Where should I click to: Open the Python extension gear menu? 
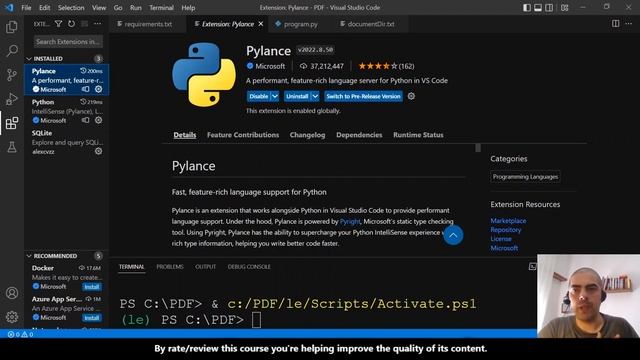click(x=98, y=120)
